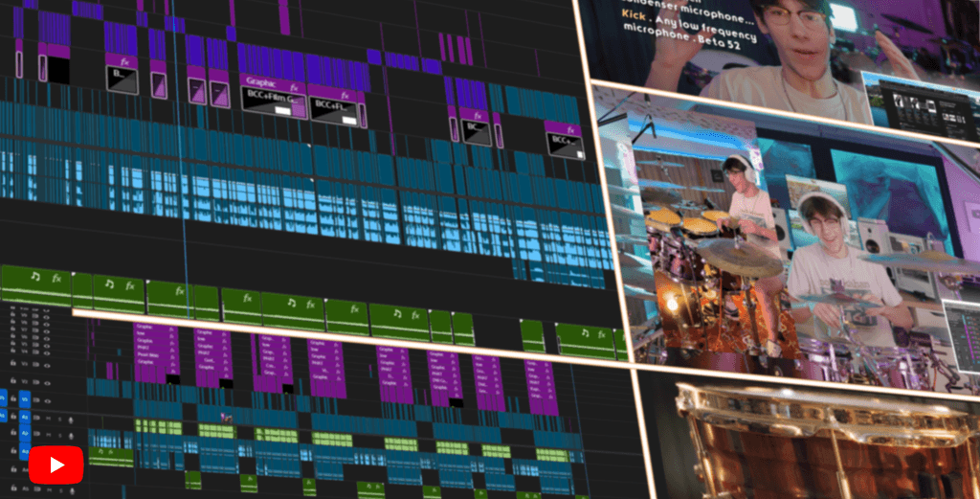
Task: Click the sync lock icon on track V1
Action: (x=36, y=400)
